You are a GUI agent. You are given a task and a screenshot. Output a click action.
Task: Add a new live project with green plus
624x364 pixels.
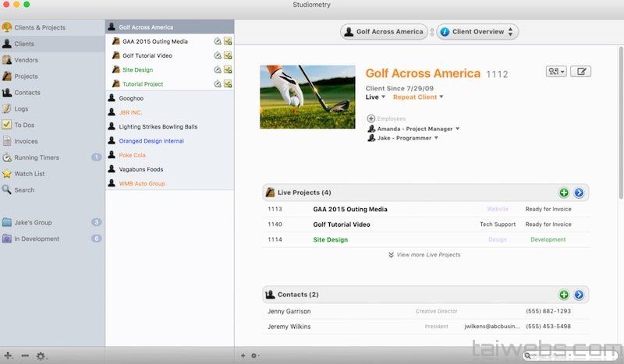pyautogui.click(x=564, y=193)
